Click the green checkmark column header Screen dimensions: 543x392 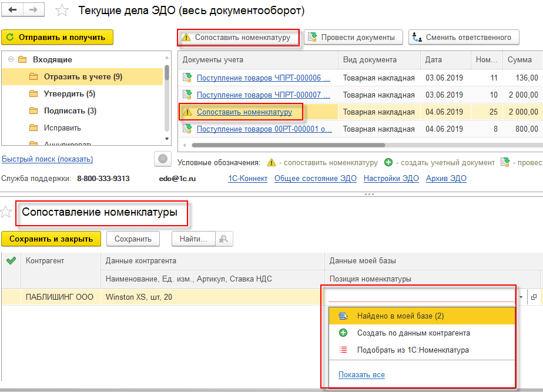coord(11,261)
